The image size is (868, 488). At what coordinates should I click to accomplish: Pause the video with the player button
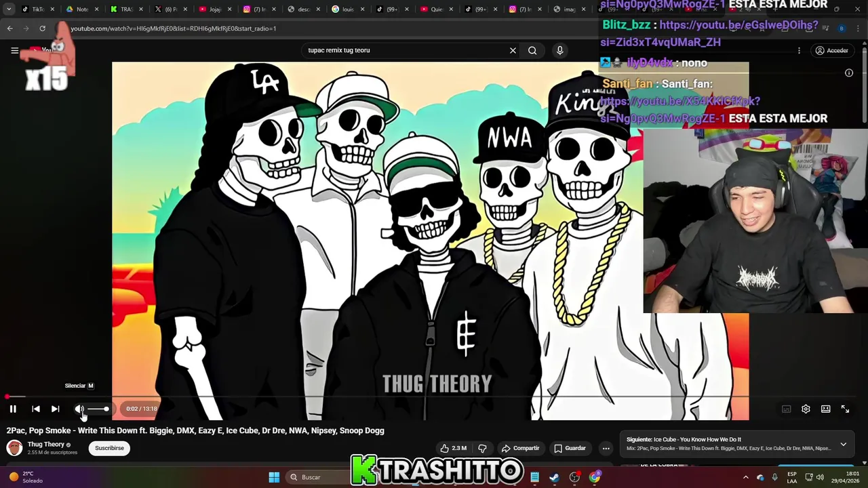pos(13,409)
